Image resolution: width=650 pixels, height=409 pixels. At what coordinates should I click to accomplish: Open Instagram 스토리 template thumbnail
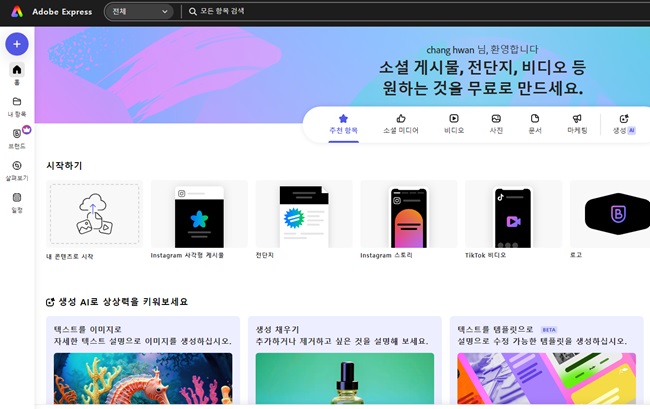tap(409, 214)
